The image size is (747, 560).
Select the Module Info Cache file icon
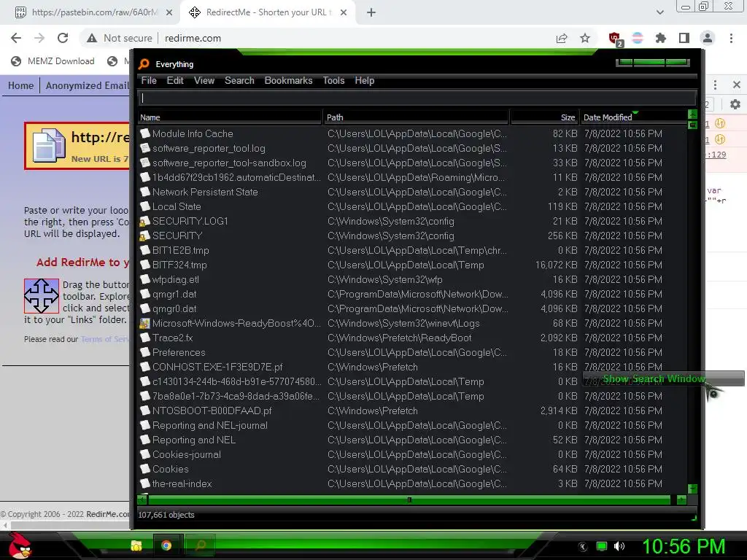(145, 133)
